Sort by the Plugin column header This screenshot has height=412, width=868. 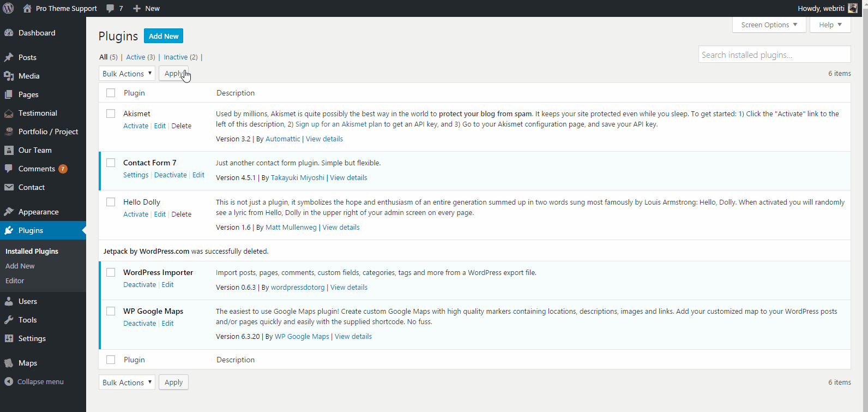click(x=134, y=93)
